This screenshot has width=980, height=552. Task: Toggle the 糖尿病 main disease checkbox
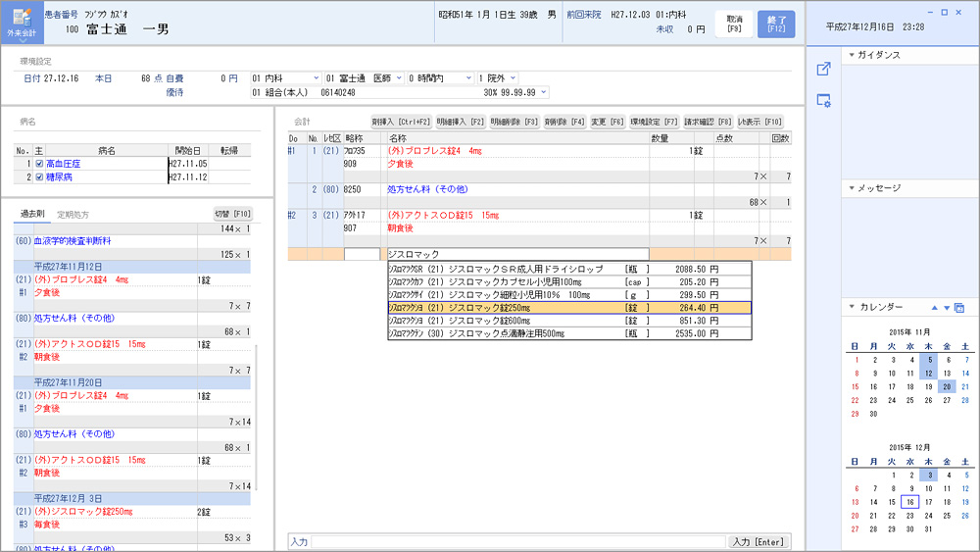point(38,177)
